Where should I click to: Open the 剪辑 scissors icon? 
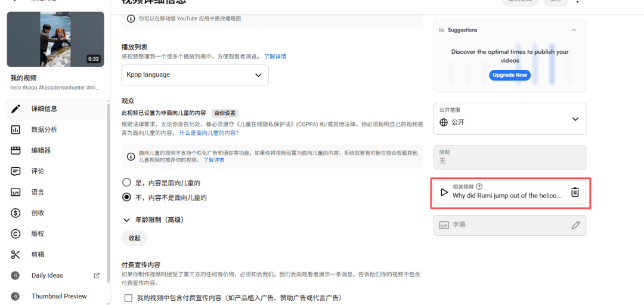pos(16,254)
